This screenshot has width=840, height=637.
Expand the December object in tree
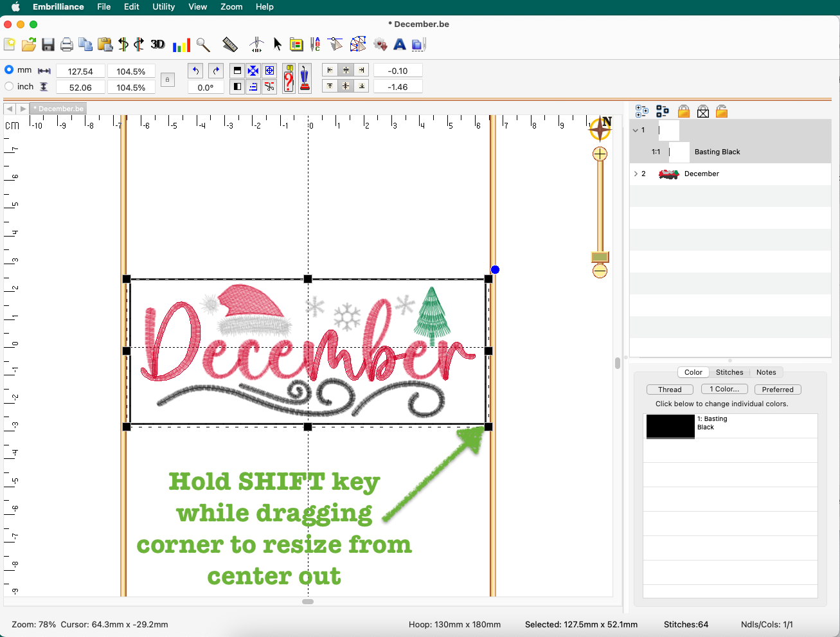636,174
